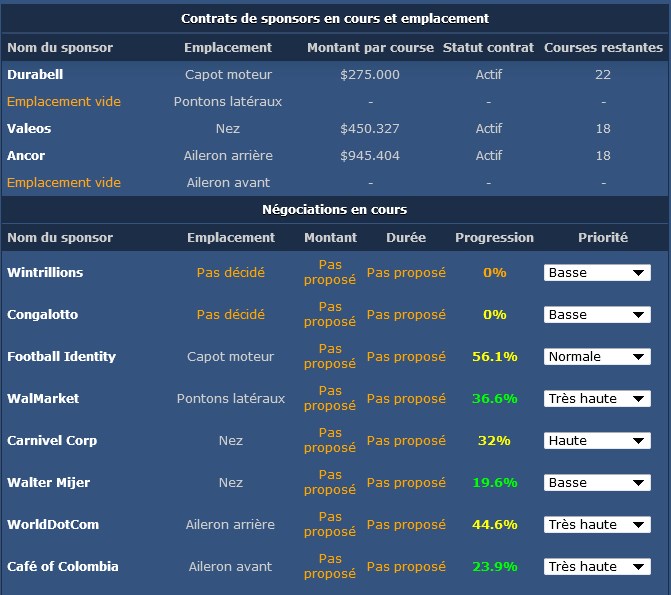This screenshot has width=671, height=595.
Task: Click Emplacement vide for Pontons latéraux
Action: pos(64,101)
